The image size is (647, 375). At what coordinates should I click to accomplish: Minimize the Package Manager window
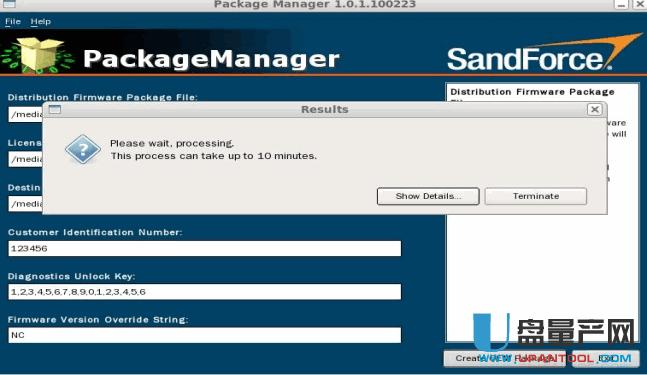click(x=621, y=4)
